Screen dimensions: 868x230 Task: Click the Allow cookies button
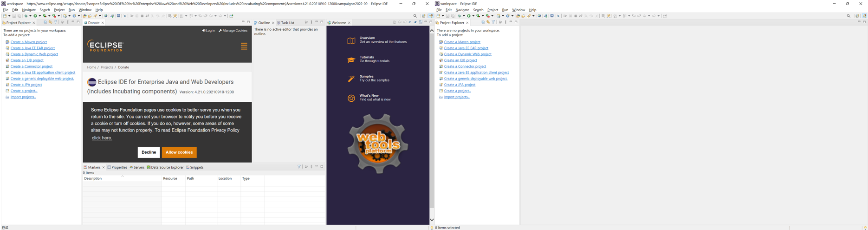(179, 152)
